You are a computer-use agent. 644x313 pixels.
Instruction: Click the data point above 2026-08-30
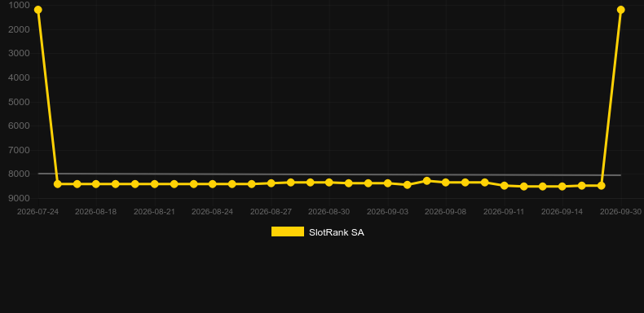(329, 183)
